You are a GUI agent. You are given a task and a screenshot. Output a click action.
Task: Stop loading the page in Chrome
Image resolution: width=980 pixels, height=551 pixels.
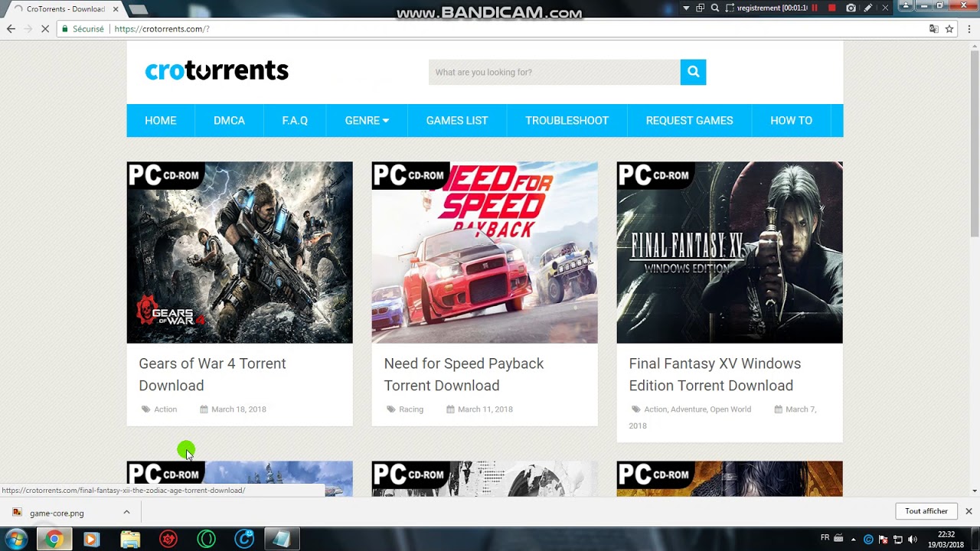[x=45, y=29]
